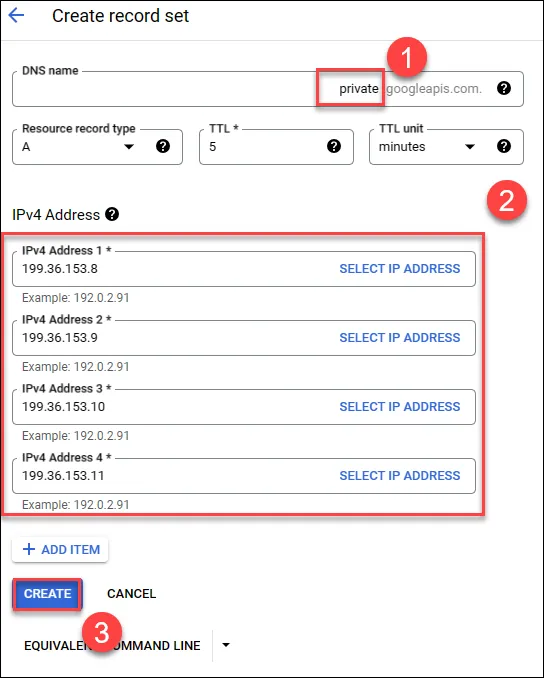Screen dimensions: 544x678
Task: Open help icon for Resource record type
Action: click(x=163, y=146)
